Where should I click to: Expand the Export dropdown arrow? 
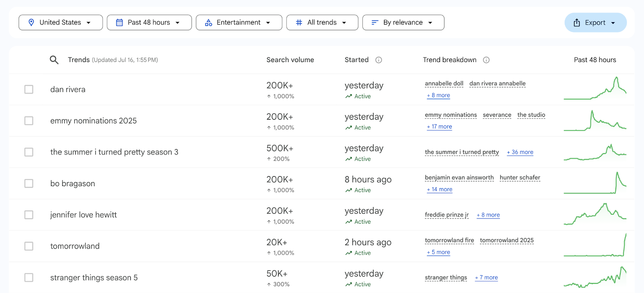click(613, 23)
